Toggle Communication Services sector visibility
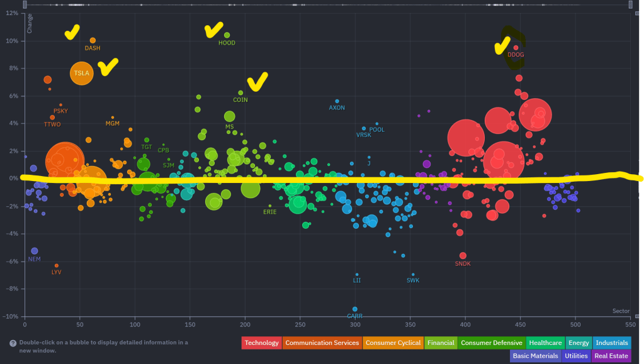Viewport: 644px width, 364px height. coord(322,343)
